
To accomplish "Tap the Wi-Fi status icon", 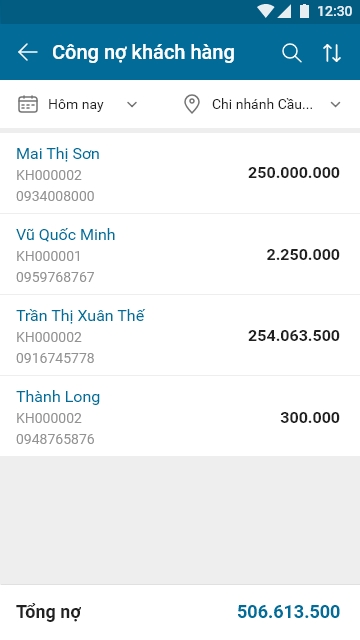I will click(265, 11).
